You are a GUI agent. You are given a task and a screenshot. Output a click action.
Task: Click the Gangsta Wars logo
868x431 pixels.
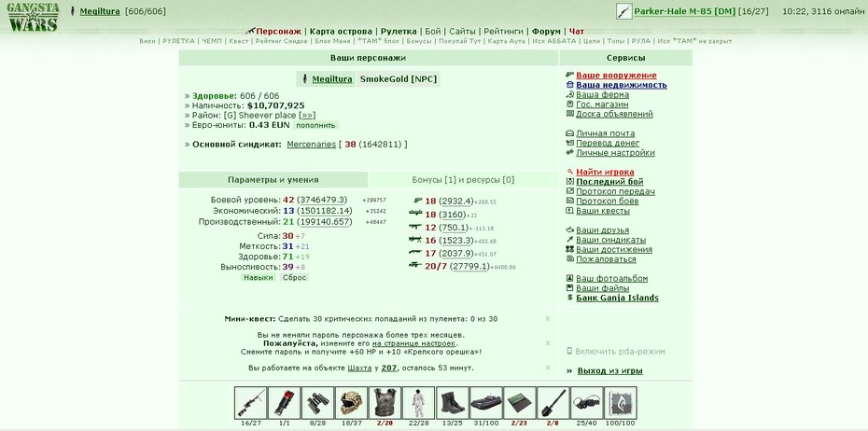click(34, 17)
